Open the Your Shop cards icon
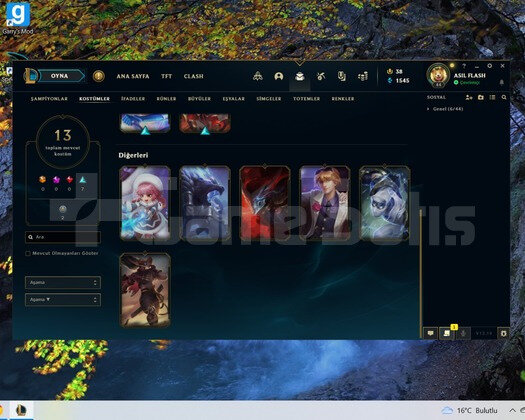The height and width of the screenshot is (420, 525). (342, 76)
